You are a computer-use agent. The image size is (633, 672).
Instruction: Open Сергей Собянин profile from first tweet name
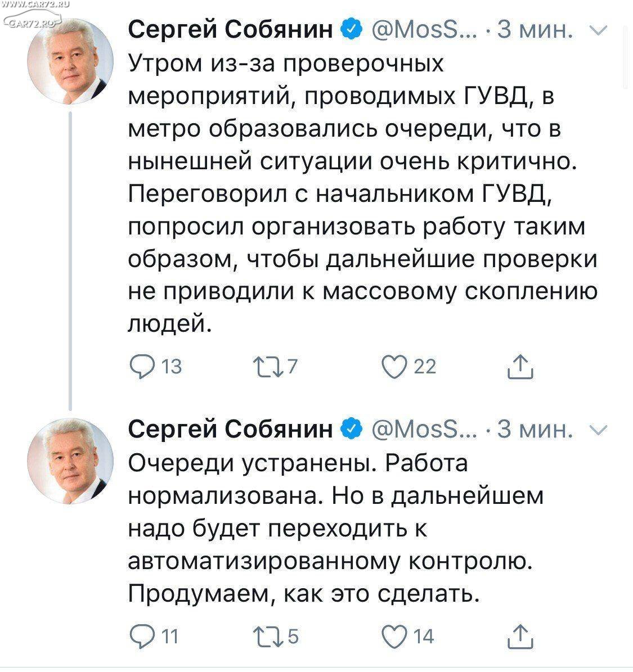click(230, 30)
